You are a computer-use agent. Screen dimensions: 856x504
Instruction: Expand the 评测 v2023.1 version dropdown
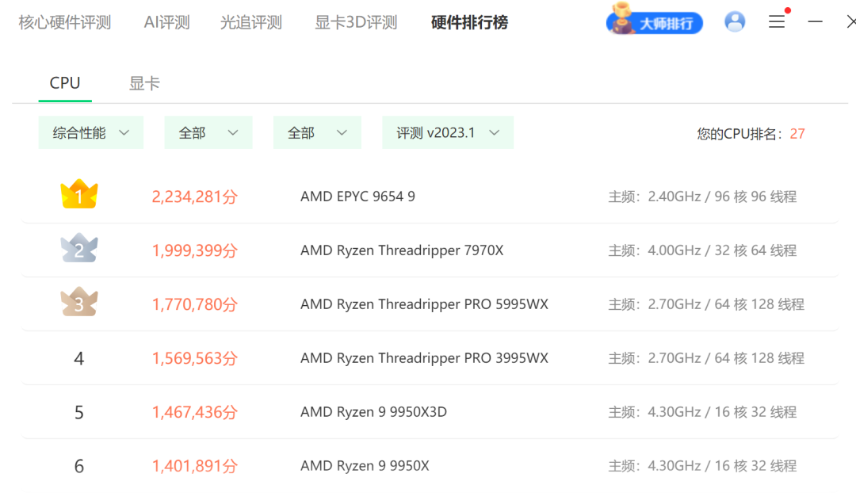[448, 132]
